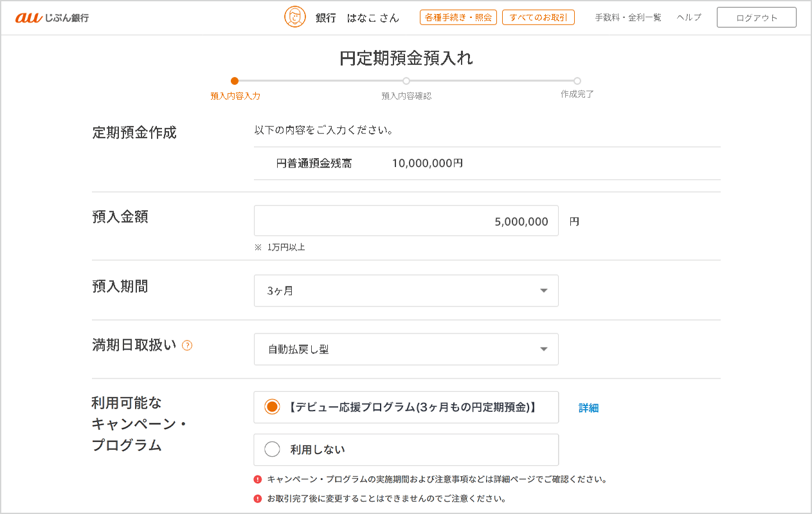The height and width of the screenshot is (514, 812).
Task: Click the arrow on 預入期間 dropdown
Action: pyautogui.click(x=544, y=291)
